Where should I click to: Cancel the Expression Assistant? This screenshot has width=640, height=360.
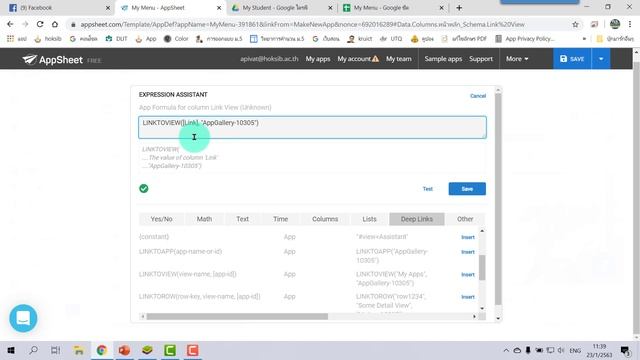coord(478,96)
